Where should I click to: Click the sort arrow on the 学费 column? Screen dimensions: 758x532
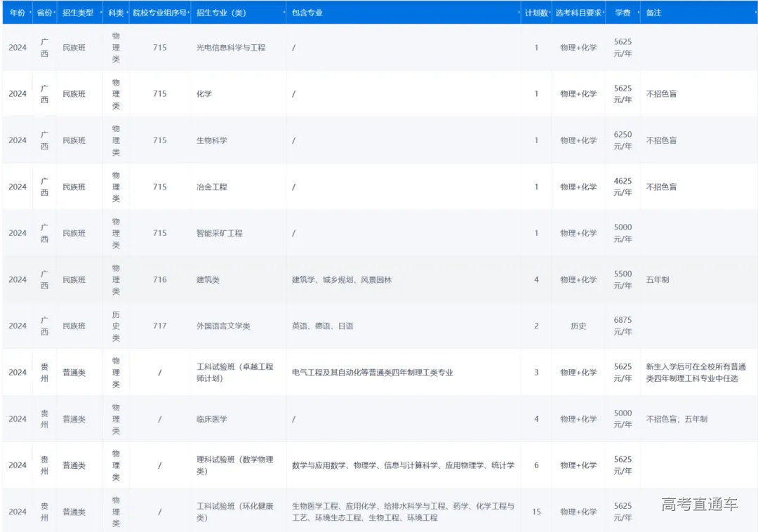(x=639, y=12)
